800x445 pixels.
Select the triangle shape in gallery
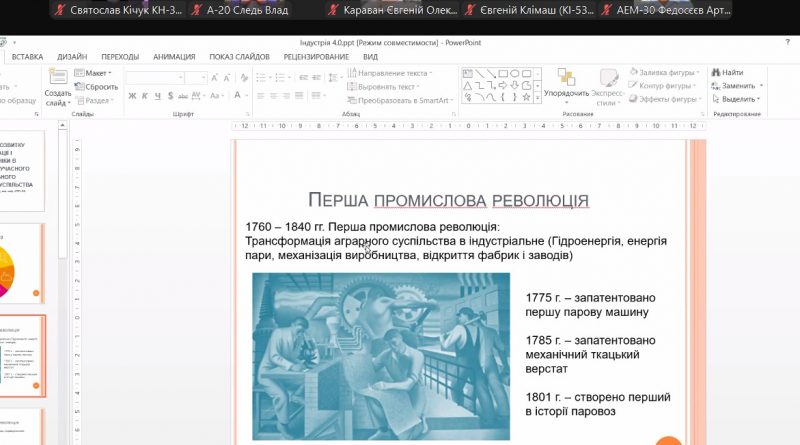point(467,86)
